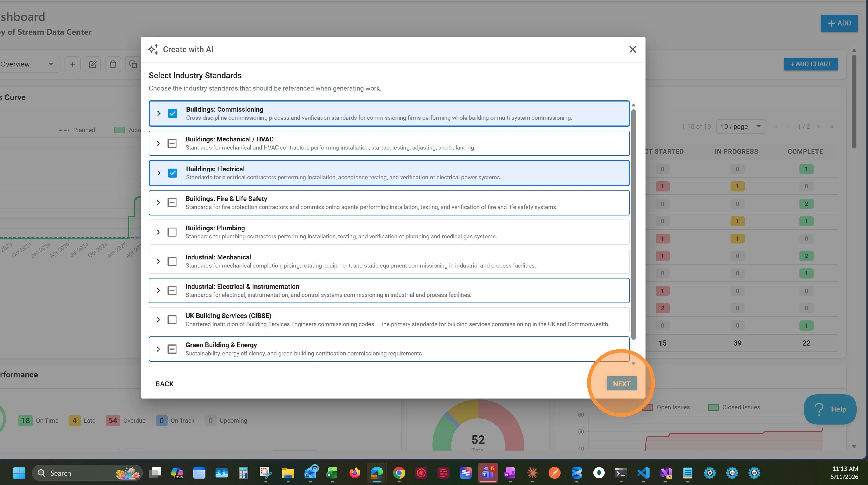
Task: Close the Create with AI dialog
Action: 632,49
